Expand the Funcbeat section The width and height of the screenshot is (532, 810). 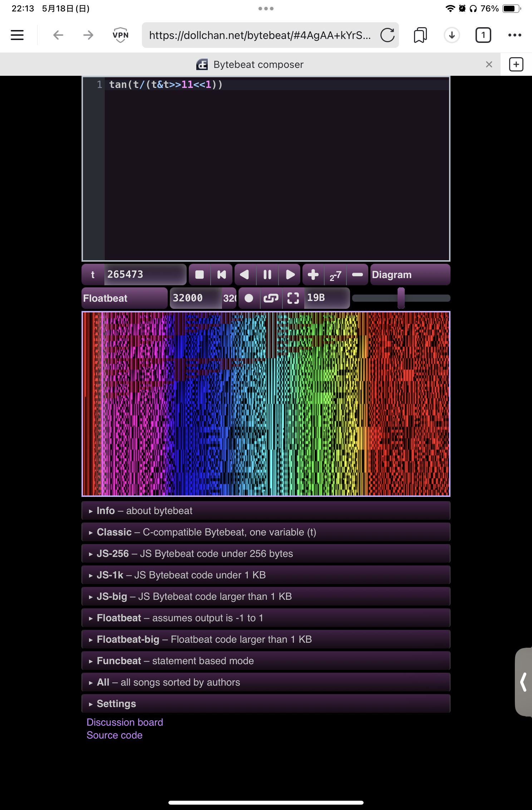click(266, 661)
